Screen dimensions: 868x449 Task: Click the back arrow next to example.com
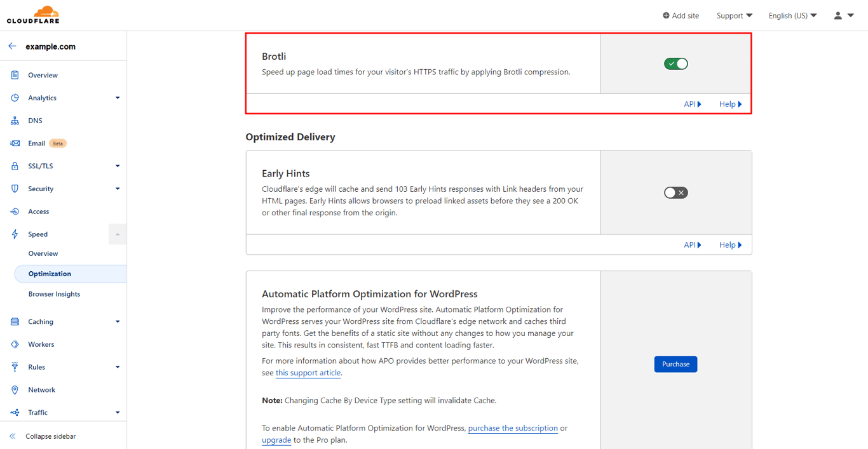[x=11, y=46]
